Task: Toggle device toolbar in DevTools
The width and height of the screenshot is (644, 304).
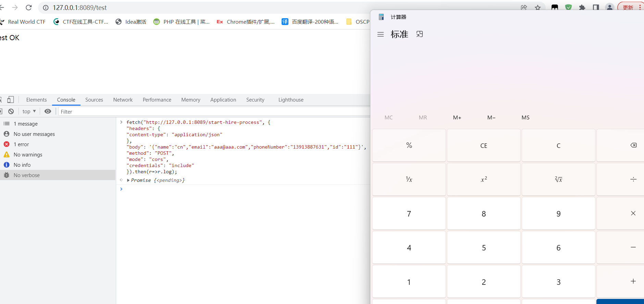Action: tap(11, 100)
